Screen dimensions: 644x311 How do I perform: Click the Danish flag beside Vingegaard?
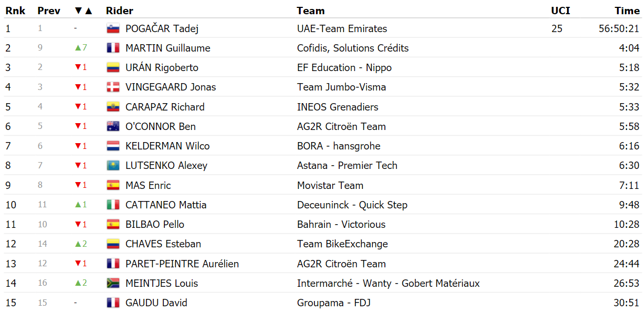(113, 87)
